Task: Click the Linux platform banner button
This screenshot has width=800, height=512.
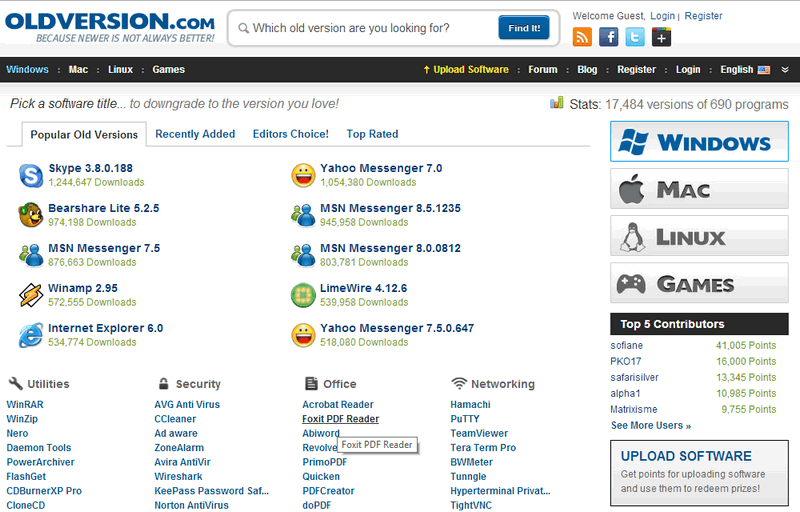Action: [x=699, y=236]
